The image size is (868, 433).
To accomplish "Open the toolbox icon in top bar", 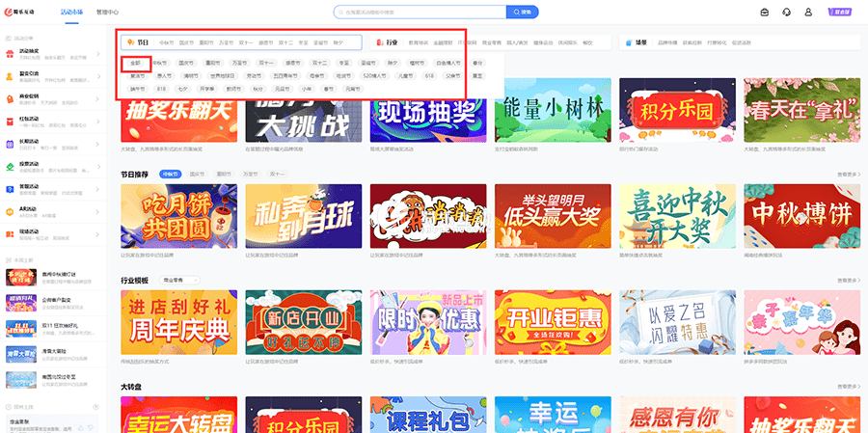I will click(x=765, y=12).
